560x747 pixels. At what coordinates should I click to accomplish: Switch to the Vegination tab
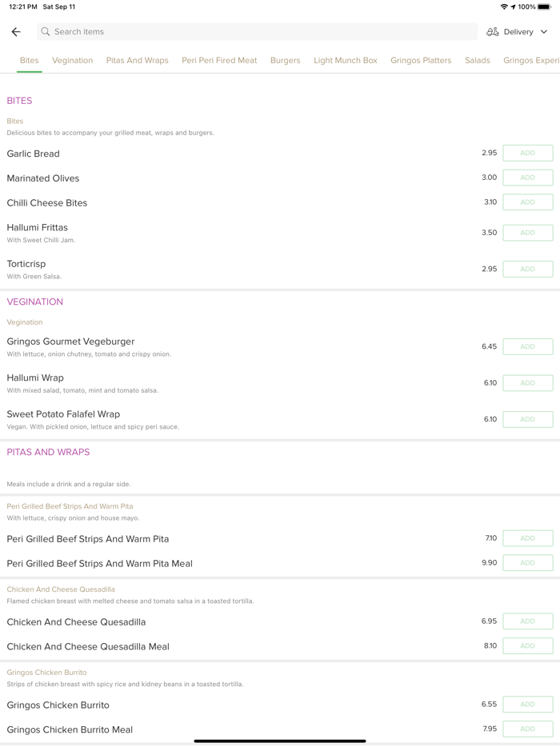tap(72, 61)
